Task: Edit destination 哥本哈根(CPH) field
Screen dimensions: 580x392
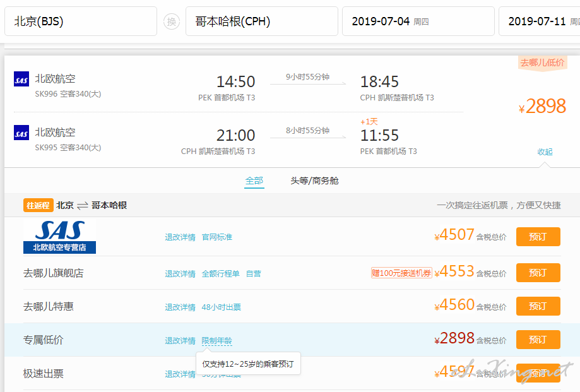Action: coord(261,21)
